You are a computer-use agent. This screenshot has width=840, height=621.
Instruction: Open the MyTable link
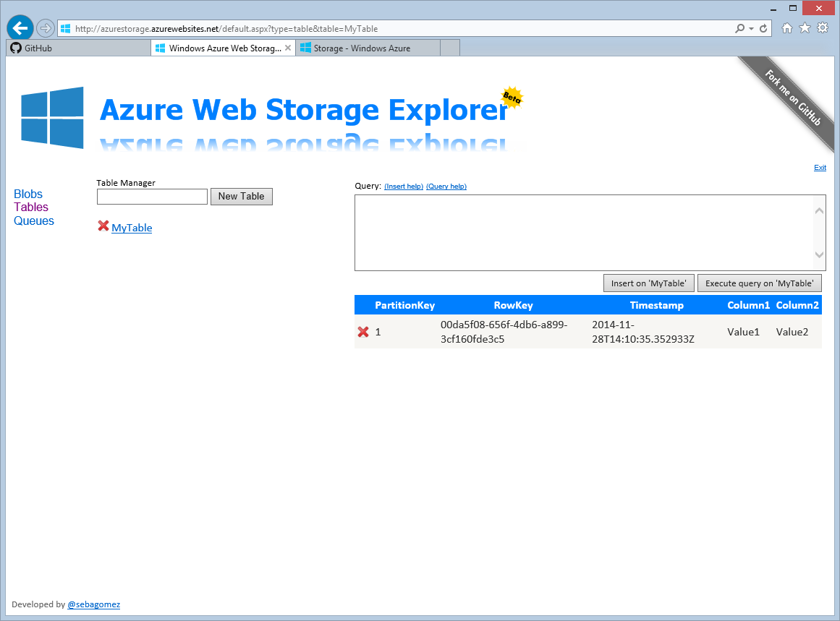pos(132,228)
